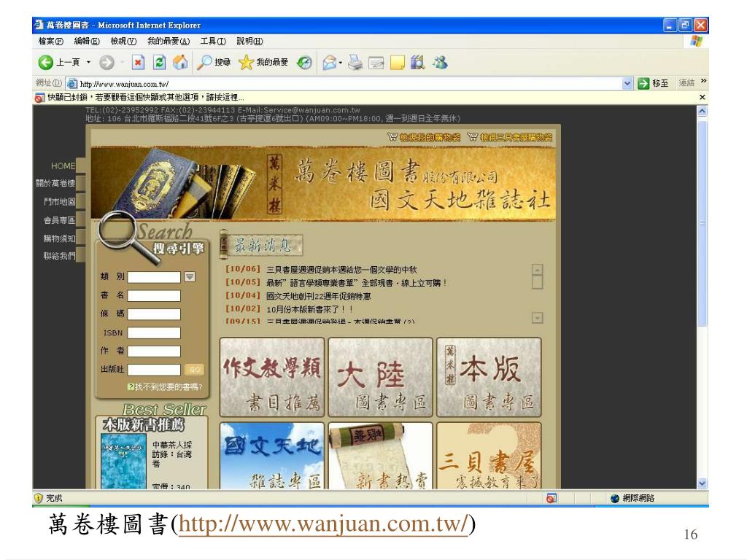Viewport: 747px width, 560px height.
Task: Click the ISBN input field
Action: click(x=155, y=332)
